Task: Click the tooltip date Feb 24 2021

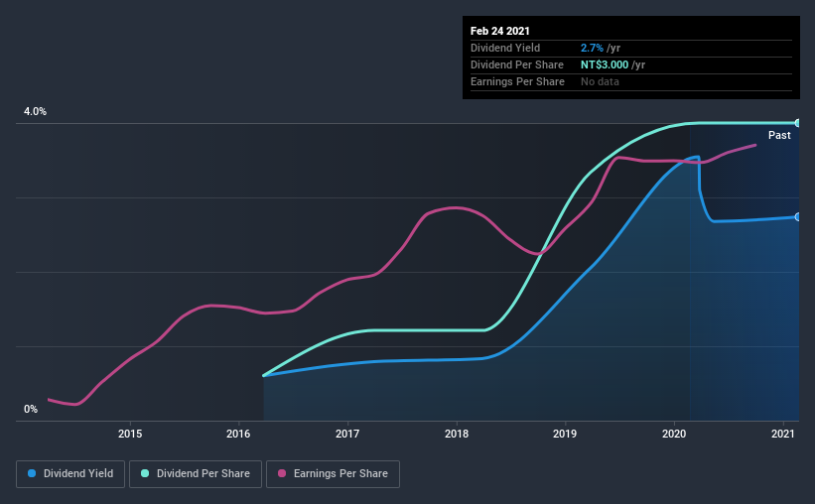Action: [x=500, y=31]
